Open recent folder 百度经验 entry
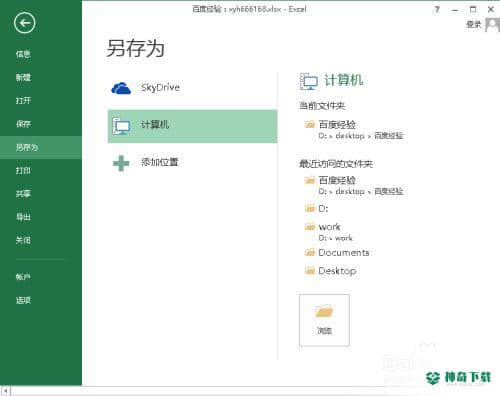Image resolution: width=500 pixels, height=396 pixels. click(x=354, y=186)
